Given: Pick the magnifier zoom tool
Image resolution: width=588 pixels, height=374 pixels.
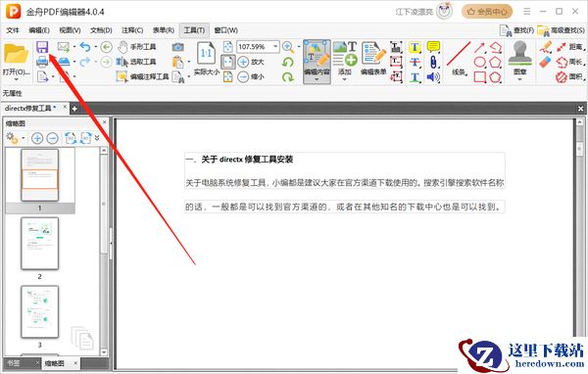Looking at the screenshot, I should click(x=288, y=47).
